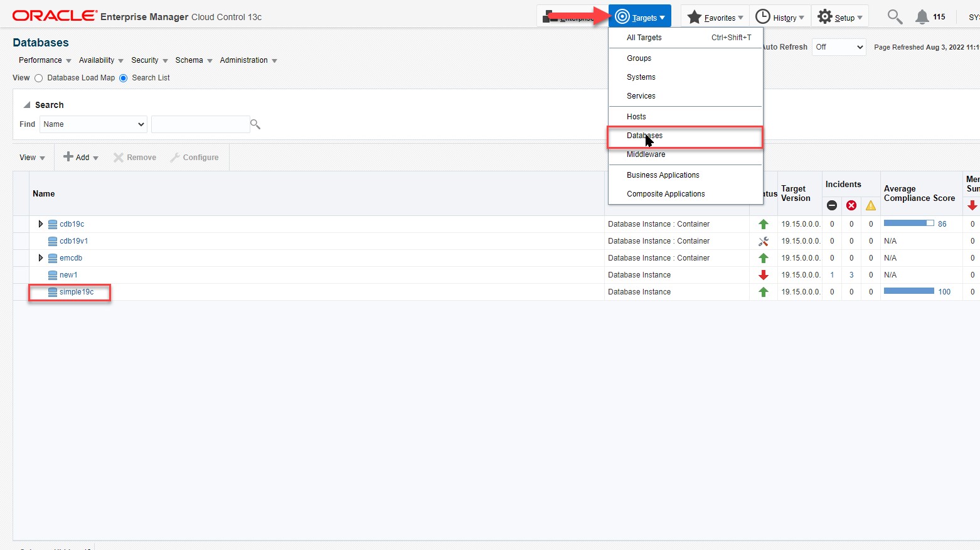The width and height of the screenshot is (980, 550).
Task: Click the Remove toolbar button
Action: [x=135, y=158]
